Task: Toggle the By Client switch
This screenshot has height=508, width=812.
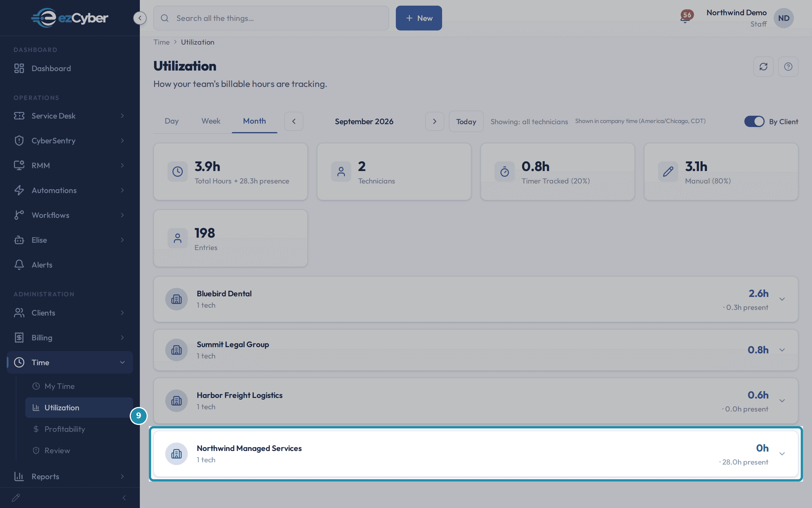Action: click(x=754, y=122)
